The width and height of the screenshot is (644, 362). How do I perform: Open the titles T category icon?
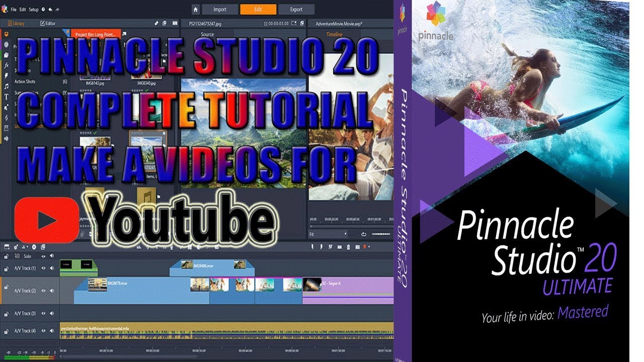pyautogui.click(x=6, y=96)
